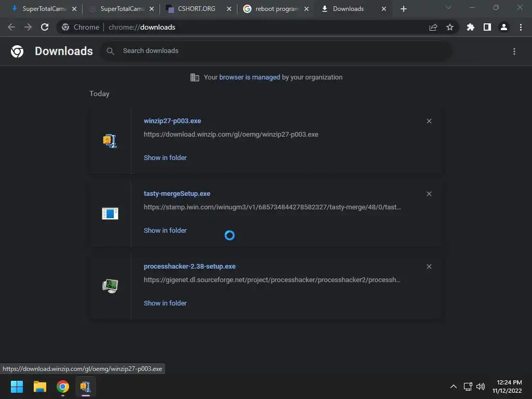Click the Chrome taskbar icon
This screenshot has height=399, width=532.
pos(63,387)
